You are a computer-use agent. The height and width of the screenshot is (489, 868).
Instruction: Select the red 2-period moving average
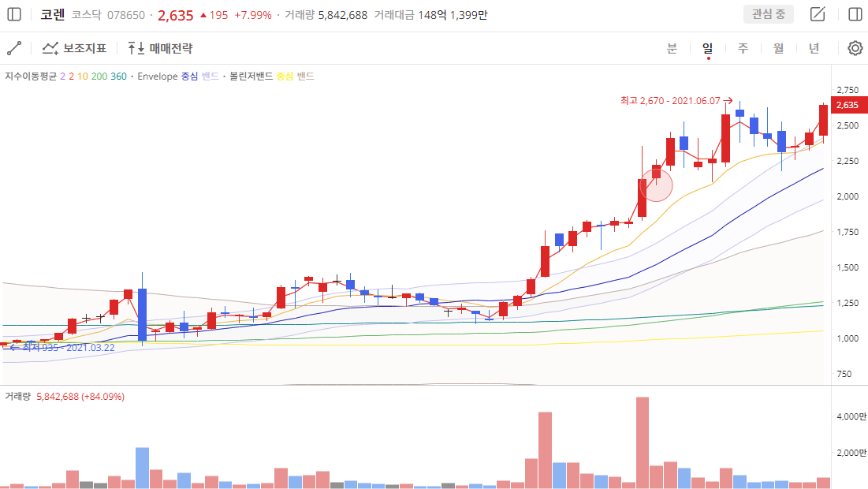pos(72,77)
